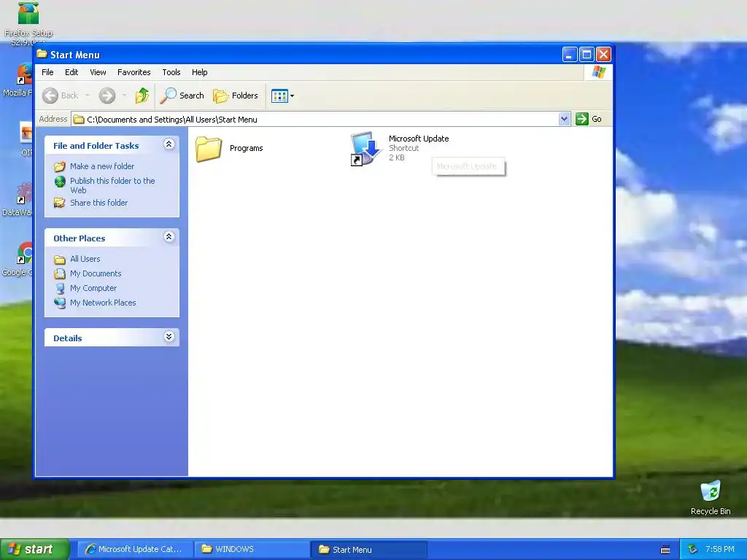Click the Microsoft Update file name
Viewport: 747px width, 560px height.
pyautogui.click(x=419, y=139)
